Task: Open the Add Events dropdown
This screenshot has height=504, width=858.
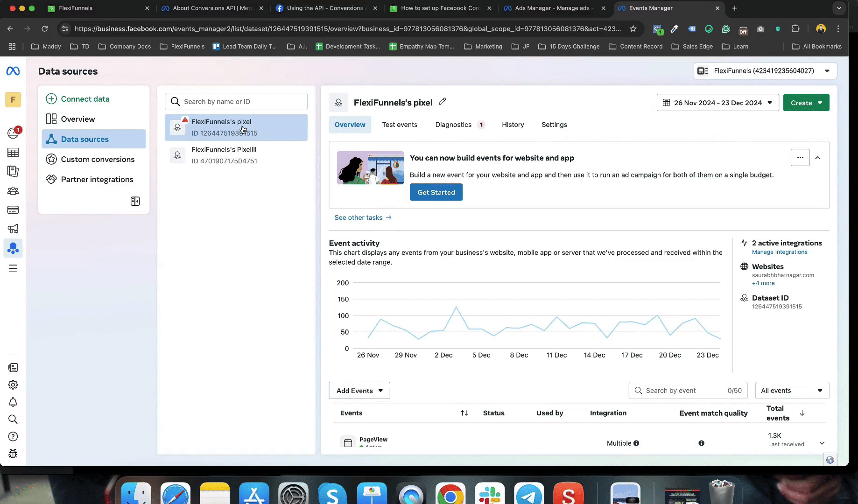Action: pos(359,391)
